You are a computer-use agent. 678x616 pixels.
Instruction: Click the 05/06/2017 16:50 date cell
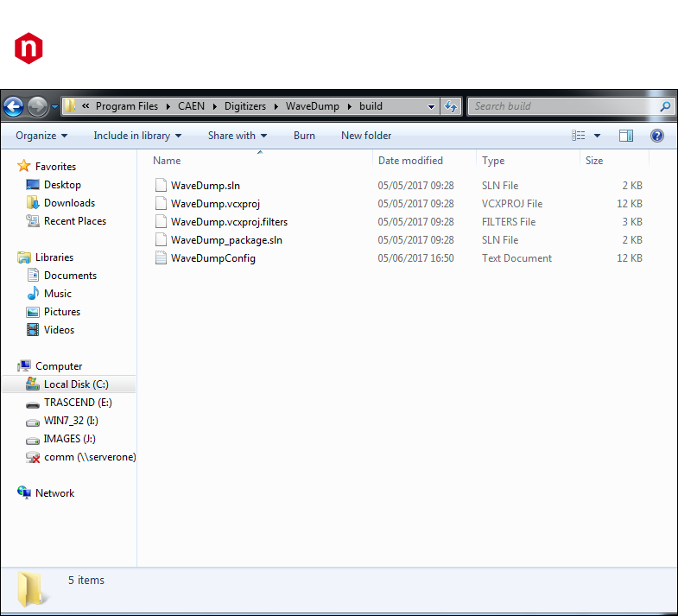click(415, 258)
